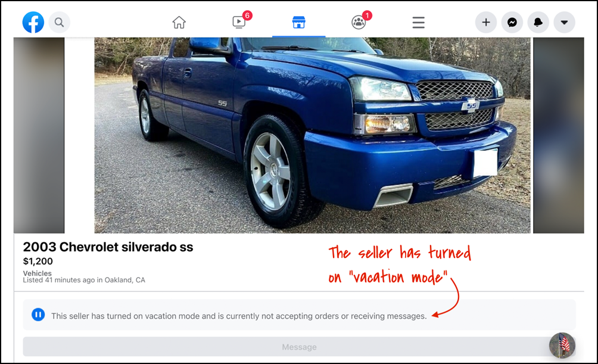This screenshot has height=364, width=598.
Task: Open the Groups icon with notification badge
Action: click(x=359, y=22)
